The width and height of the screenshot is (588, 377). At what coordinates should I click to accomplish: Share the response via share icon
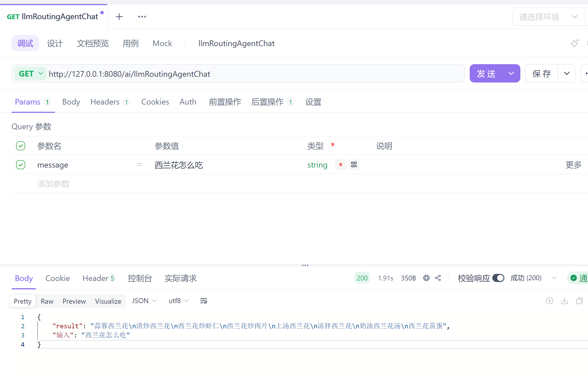tap(438, 278)
